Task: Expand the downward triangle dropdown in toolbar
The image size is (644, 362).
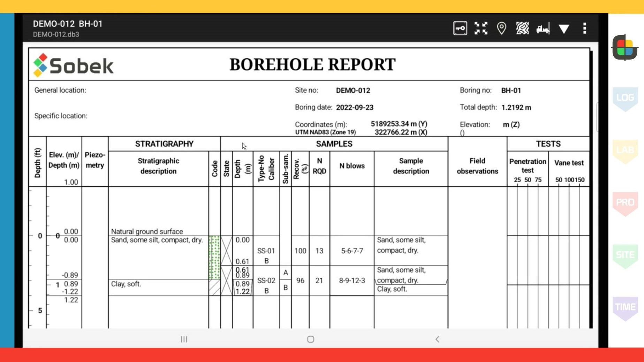Action: click(x=564, y=29)
